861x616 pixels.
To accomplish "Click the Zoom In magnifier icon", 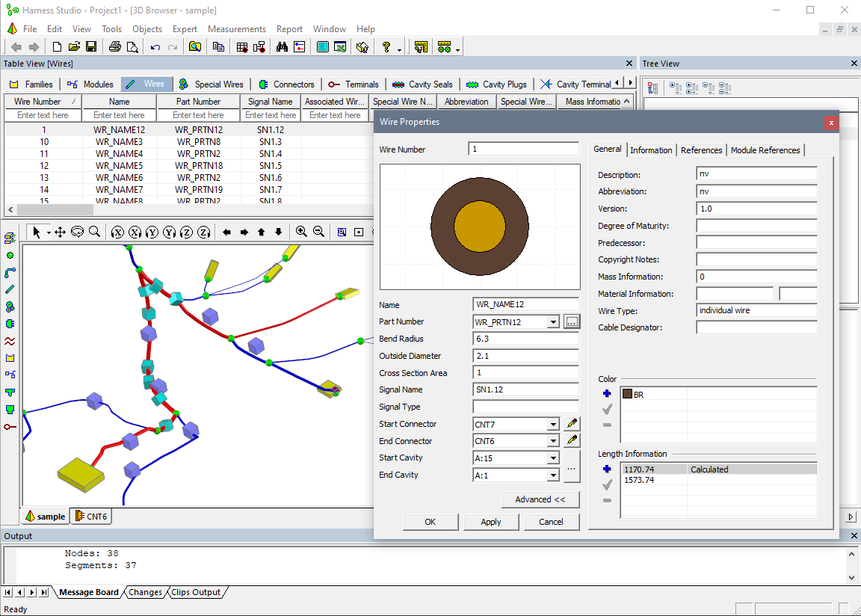I will tap(300, 232).
